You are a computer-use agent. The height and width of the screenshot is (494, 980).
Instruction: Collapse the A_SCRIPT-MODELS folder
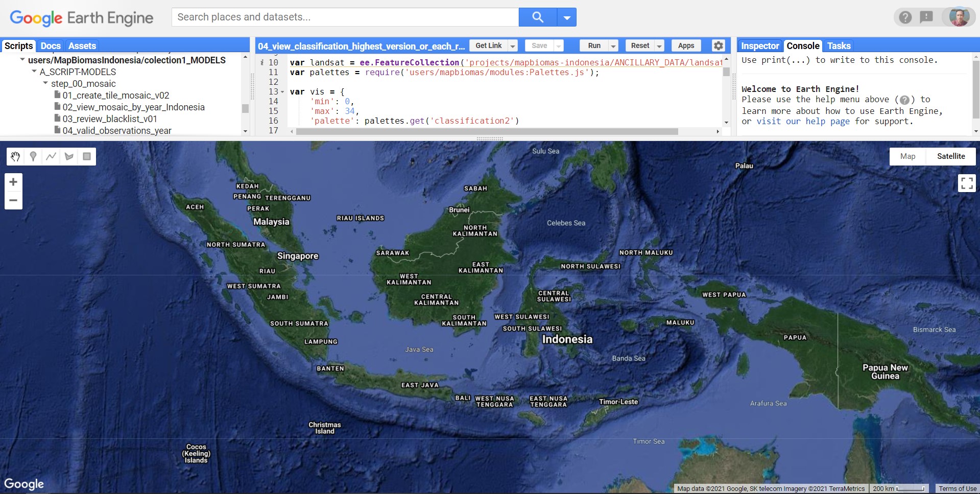point(34,72)
